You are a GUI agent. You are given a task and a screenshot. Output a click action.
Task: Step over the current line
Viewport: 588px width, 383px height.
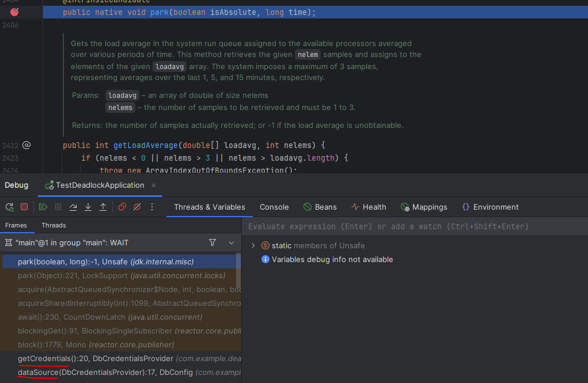click(73, 207)
